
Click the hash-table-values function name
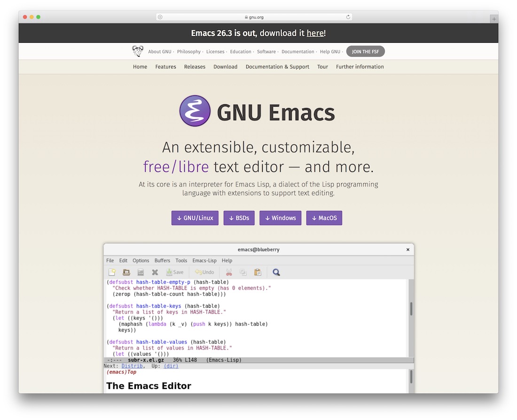point(162,342)
